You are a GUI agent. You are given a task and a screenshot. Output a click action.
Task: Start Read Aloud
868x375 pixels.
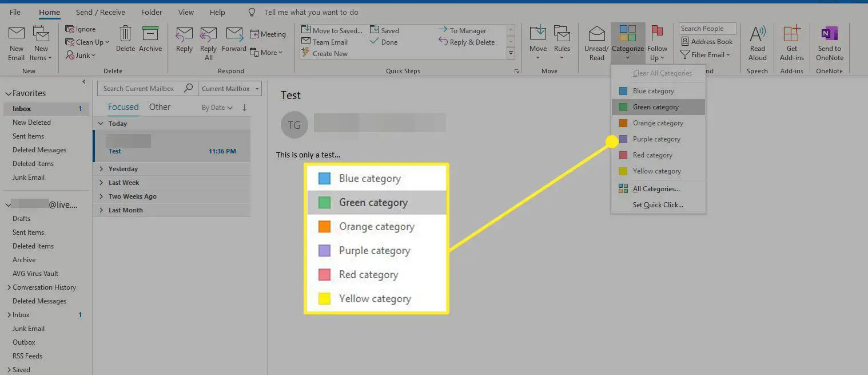coord(758,40)
